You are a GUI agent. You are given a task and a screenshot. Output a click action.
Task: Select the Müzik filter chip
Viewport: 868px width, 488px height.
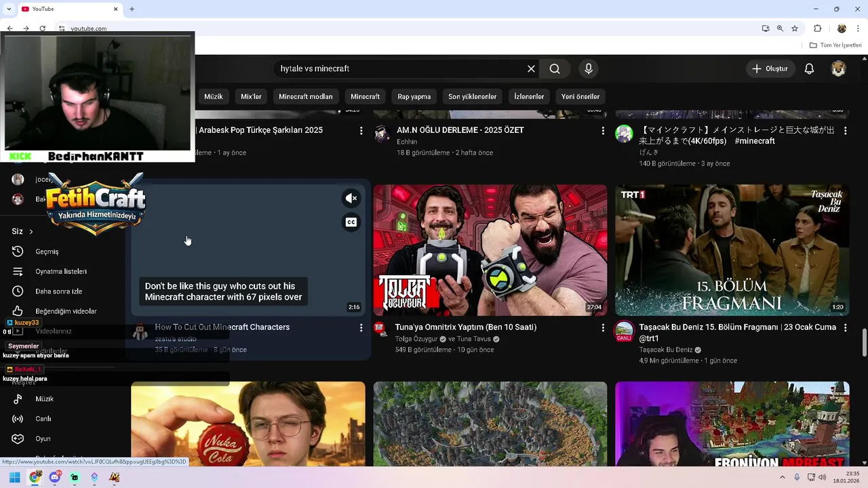click(214, 96)
